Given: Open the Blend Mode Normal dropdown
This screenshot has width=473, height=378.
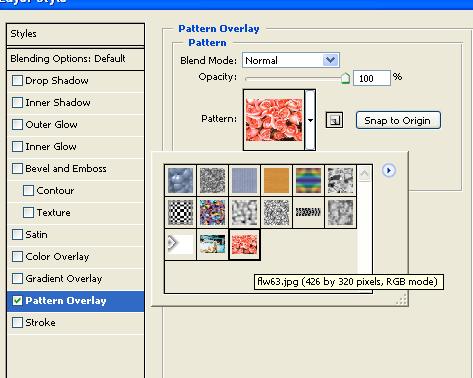Looking at the screenshot, I should (291, 60).
